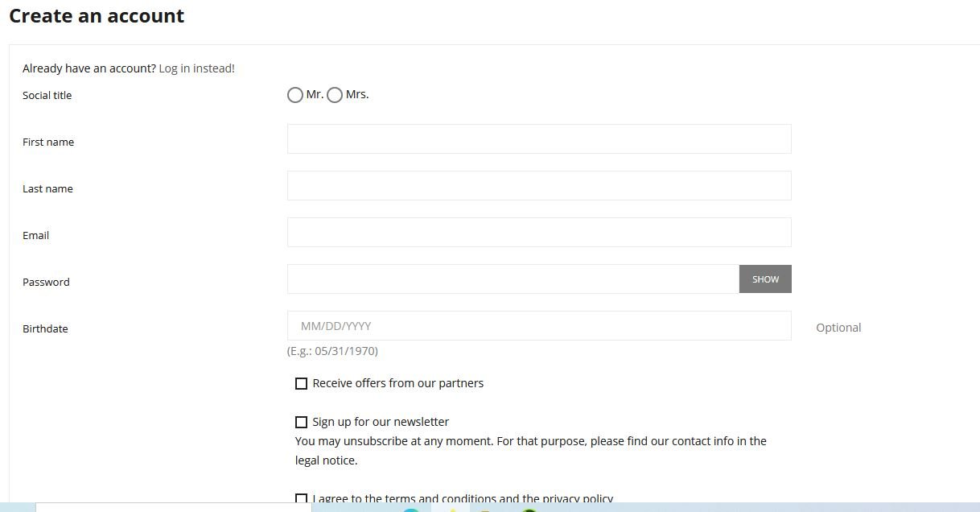
Task: Click into the Last name text box
Action: (539, 185)
